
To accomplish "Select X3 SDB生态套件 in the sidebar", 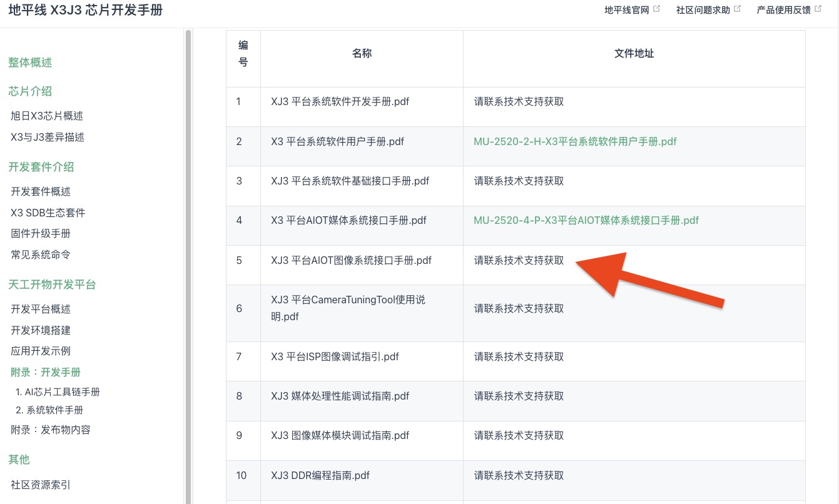I will coord(48,213).
